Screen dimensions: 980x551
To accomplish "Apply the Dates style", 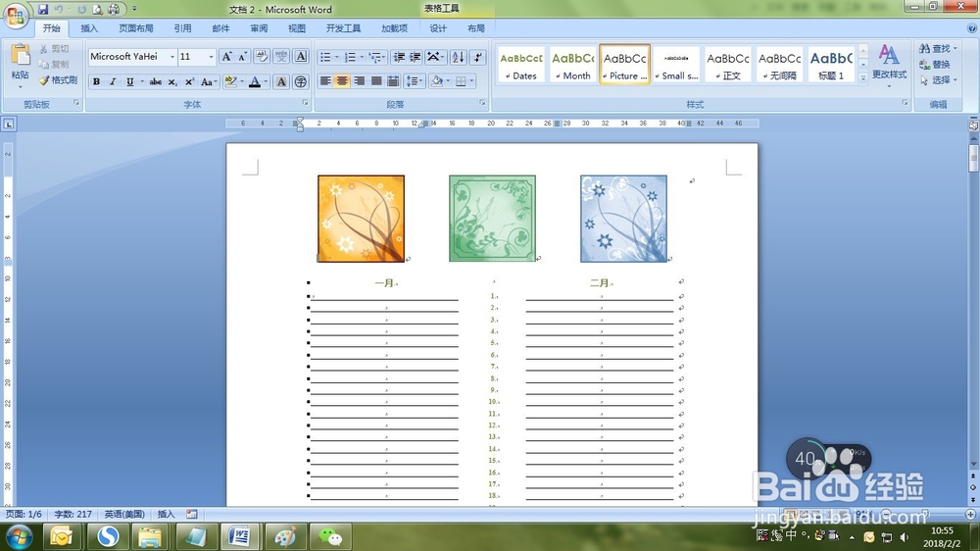I will coord(521,65).
